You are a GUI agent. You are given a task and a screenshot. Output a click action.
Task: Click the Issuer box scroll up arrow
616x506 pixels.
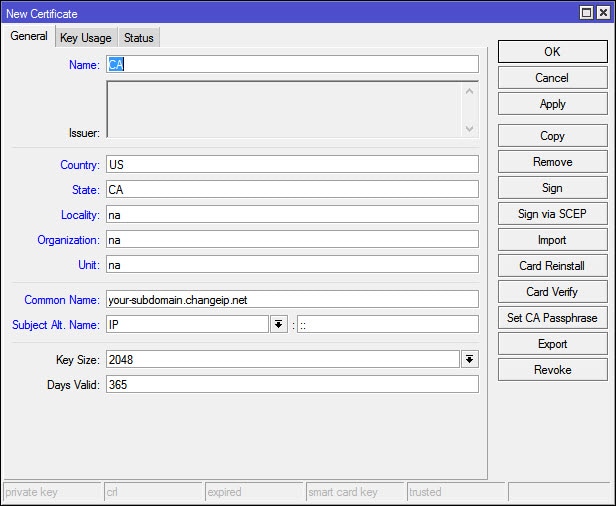tap(469, 92)
